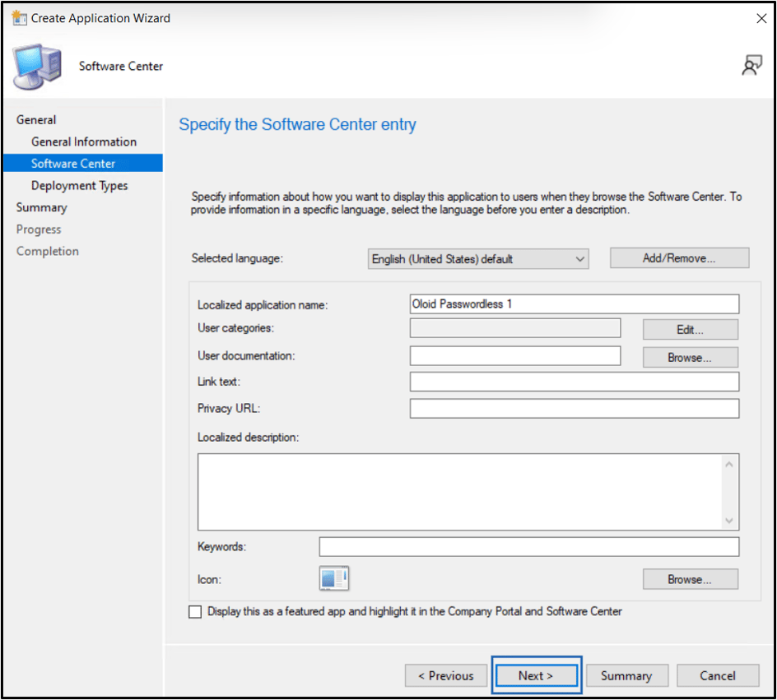The width and height of the screenshot is (777, 700).
Task: Click the 'Localized description:' label
Action: coord(249,437)
